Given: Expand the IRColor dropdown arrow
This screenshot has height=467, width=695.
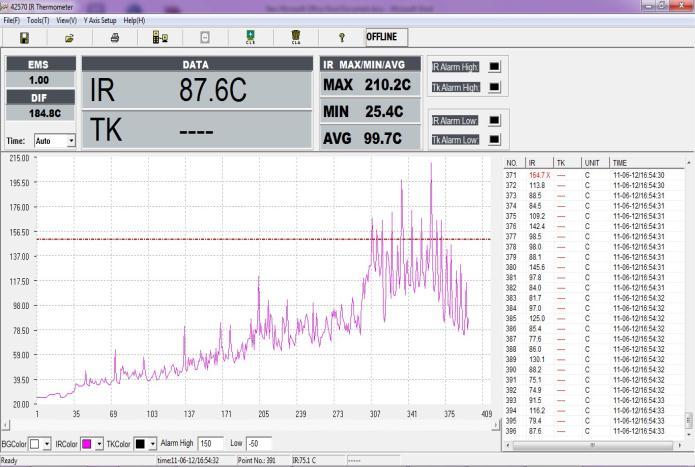Looking at the screenshot, I should 99,444.
